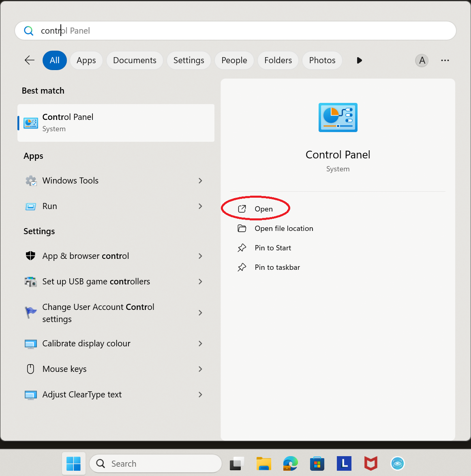Screen dimensions: 471x476
Task: Switch to the Apps filter tab
Action: coord(86,60)
